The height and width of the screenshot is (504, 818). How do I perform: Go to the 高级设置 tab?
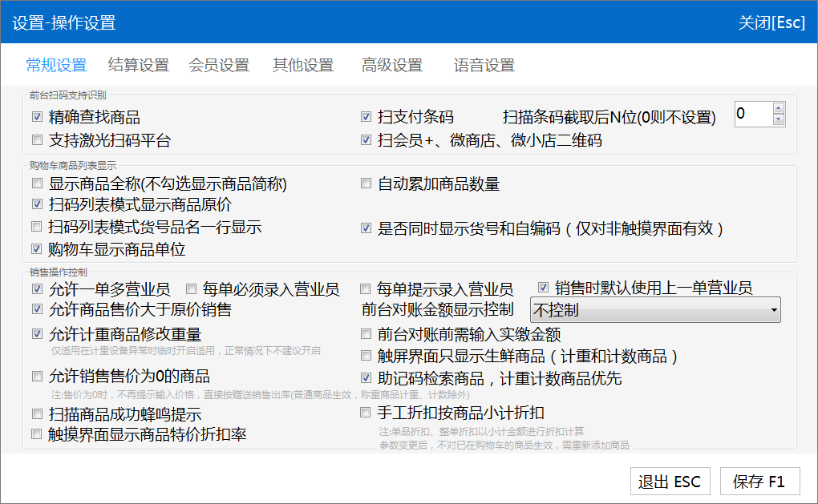391,66
